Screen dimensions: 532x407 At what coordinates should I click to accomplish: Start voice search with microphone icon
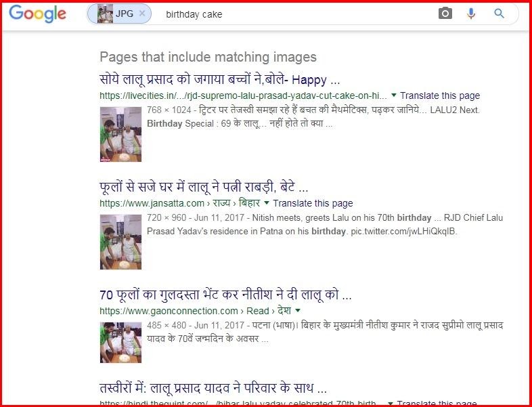coord(471,14)
